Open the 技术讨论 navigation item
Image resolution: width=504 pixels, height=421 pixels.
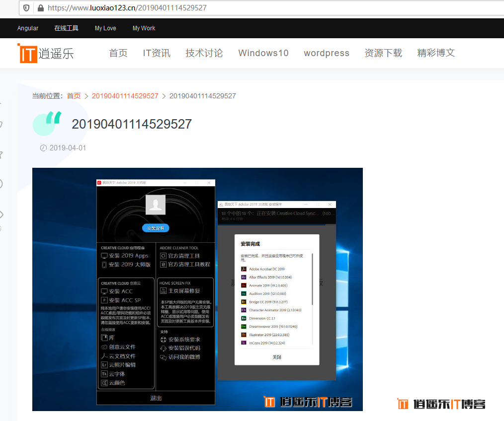click(204, 53)
